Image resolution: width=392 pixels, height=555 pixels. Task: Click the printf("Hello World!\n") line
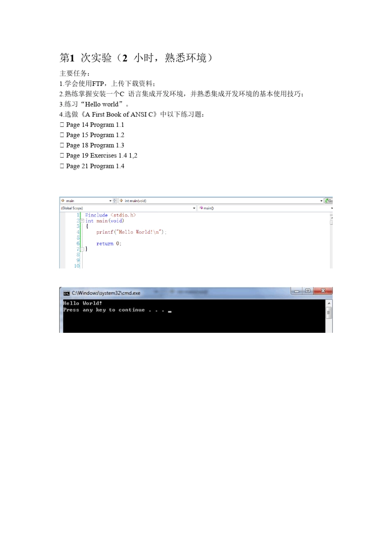[x=131, y=232]
